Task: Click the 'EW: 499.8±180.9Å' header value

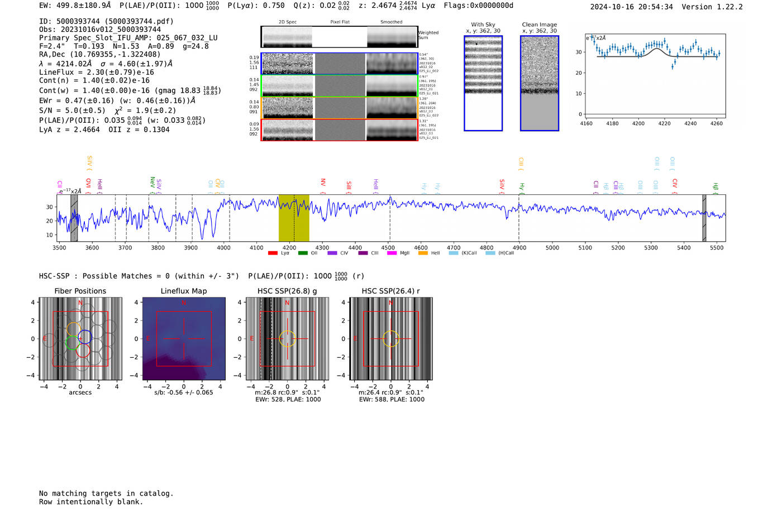Action: [75, 6]
